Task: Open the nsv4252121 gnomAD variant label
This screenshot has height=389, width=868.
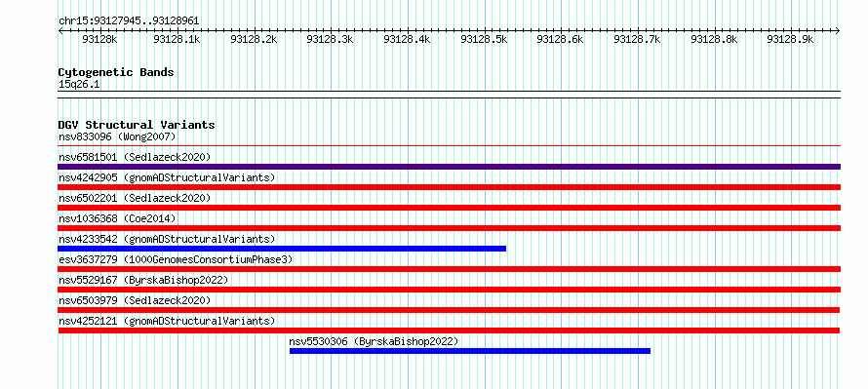Action: coord(167,321)
